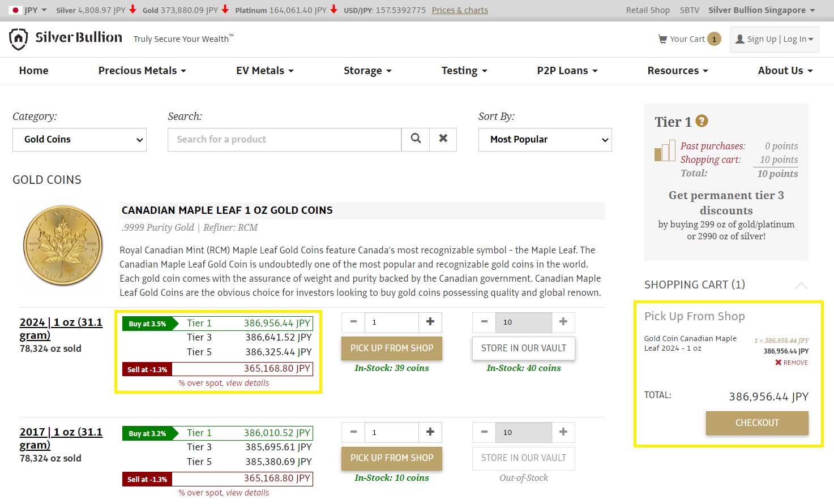Increase 2017 coin pickup quantity with plus
The width and height of the screenshot is (834, 504).
click(x=430, y=432)
